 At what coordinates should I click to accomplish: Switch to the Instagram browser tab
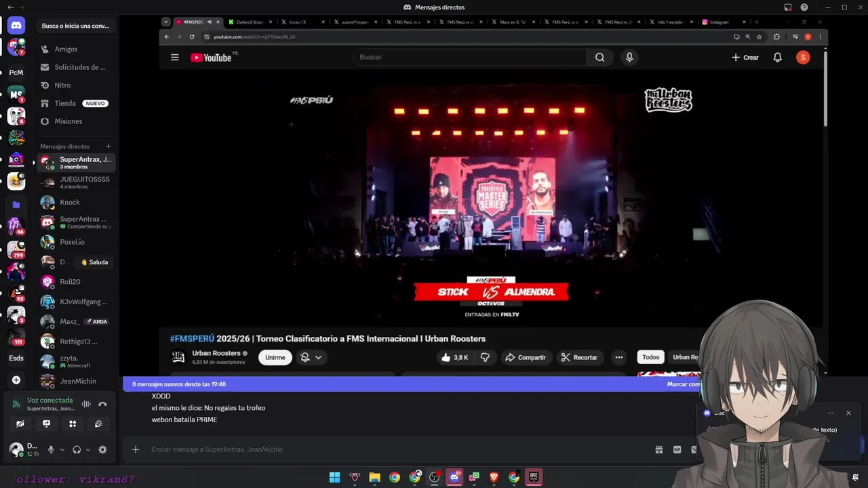(x=724, y=22)
